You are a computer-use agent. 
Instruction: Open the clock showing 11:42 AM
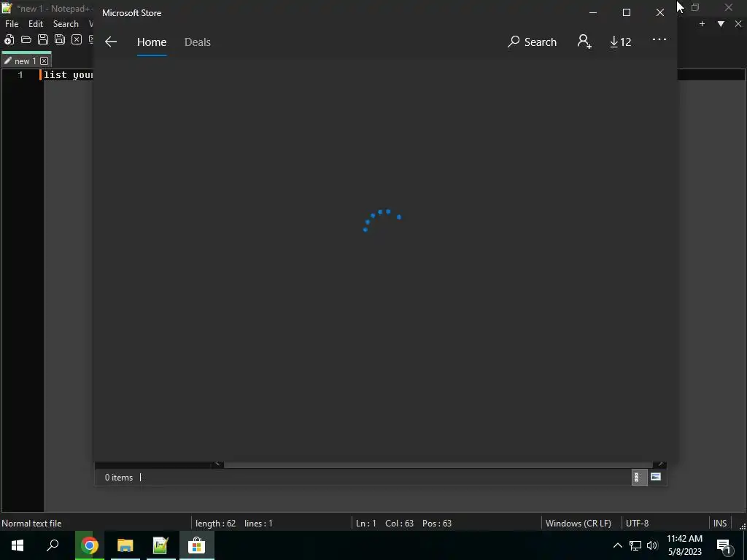point(684,545)
